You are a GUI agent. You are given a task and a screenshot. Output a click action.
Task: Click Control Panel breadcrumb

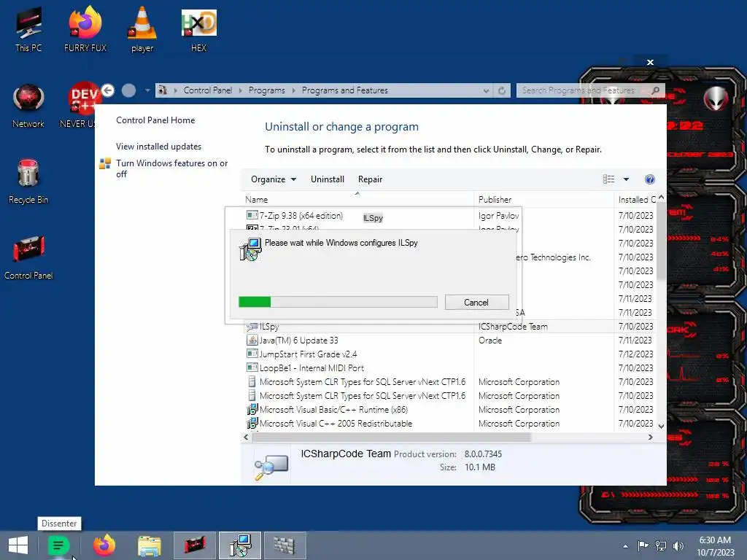tap(208, 90)
